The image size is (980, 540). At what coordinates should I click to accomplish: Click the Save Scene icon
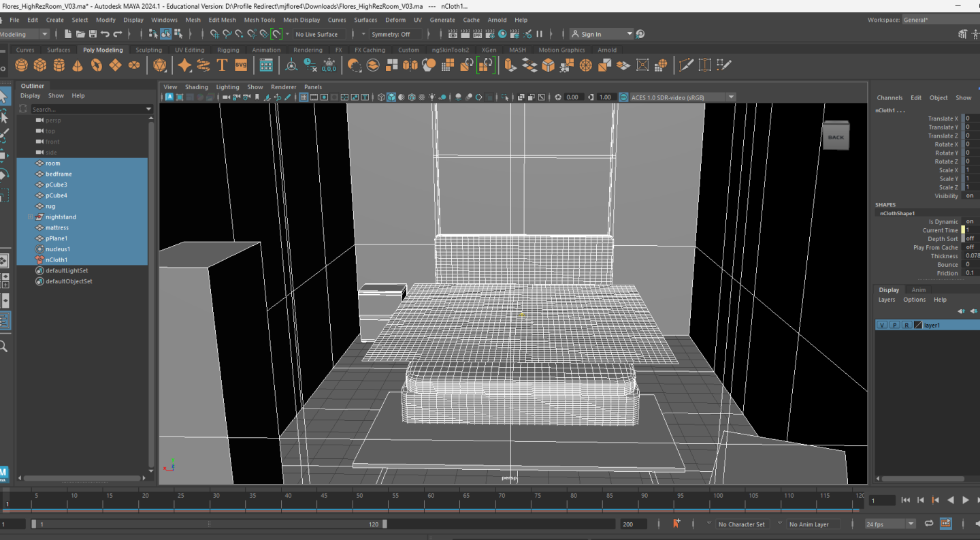coord(93,34)
